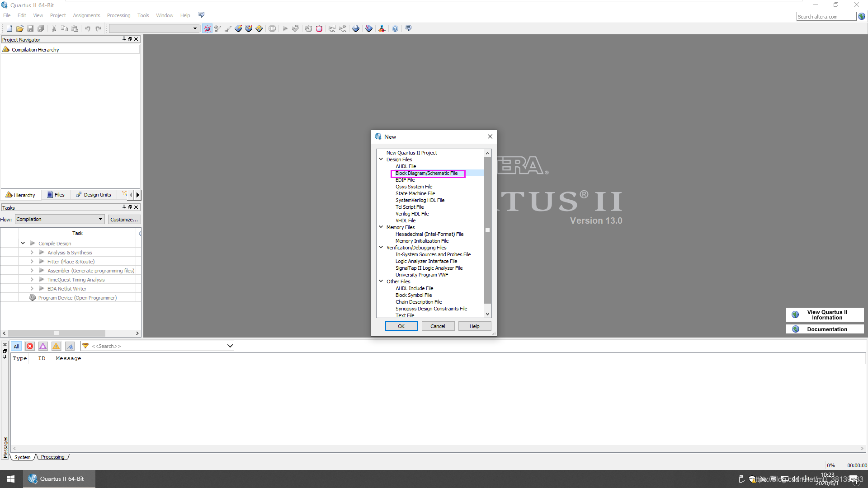Switch to the Files tab
Screen dimensions: 868x488
pos(56,195)
